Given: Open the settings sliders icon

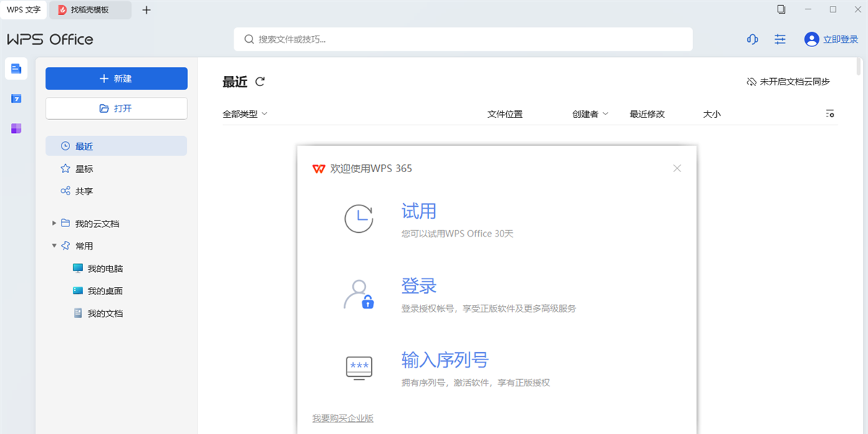Looking at the screenshot, I should click(x=780, y=40).
